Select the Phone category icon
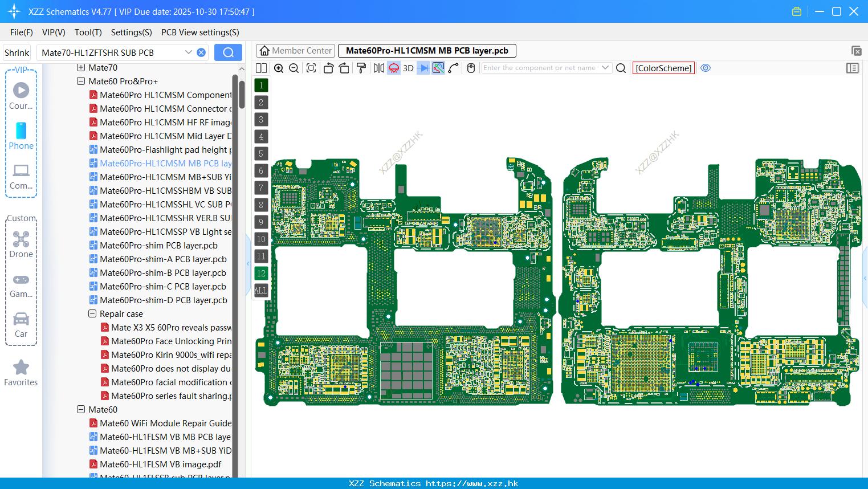This screenshot has width=868, height=489. [x=21, y=136]
